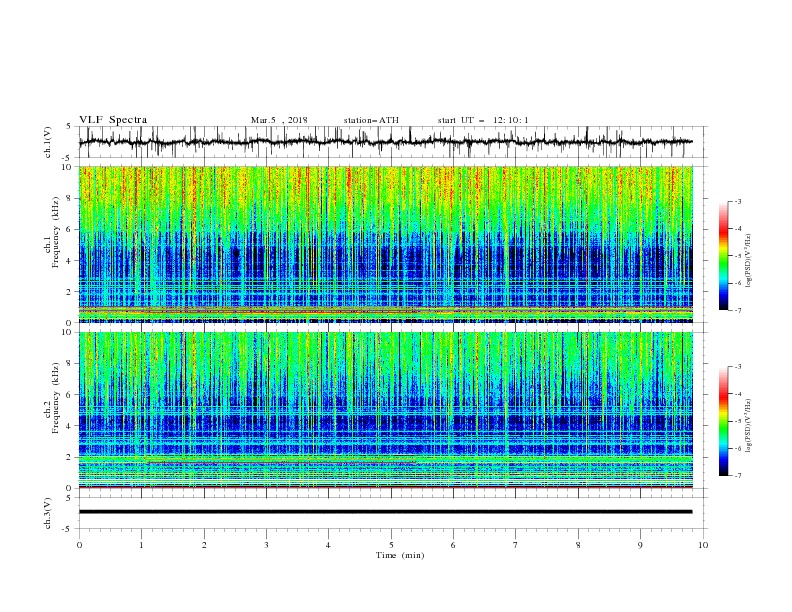Click the ch.1 PSD color scale bar
The image size is (792, 612).
click(x=723, y=256)
